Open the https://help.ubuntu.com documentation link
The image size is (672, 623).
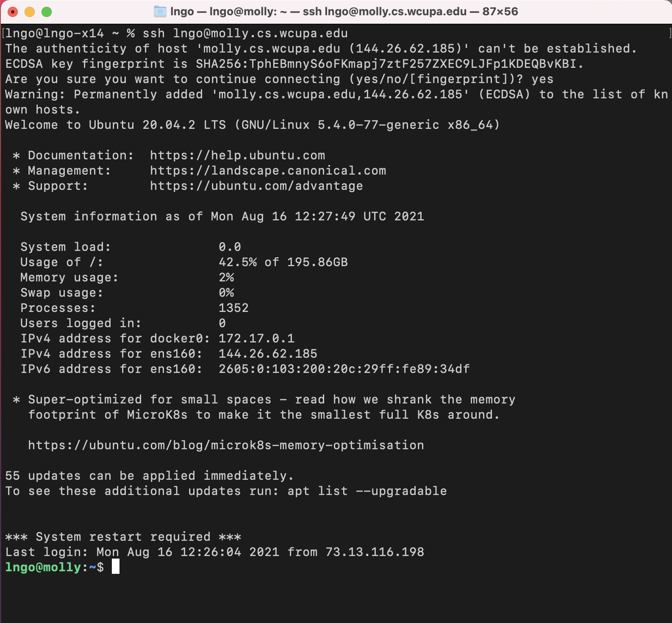[x=238, y=156]
